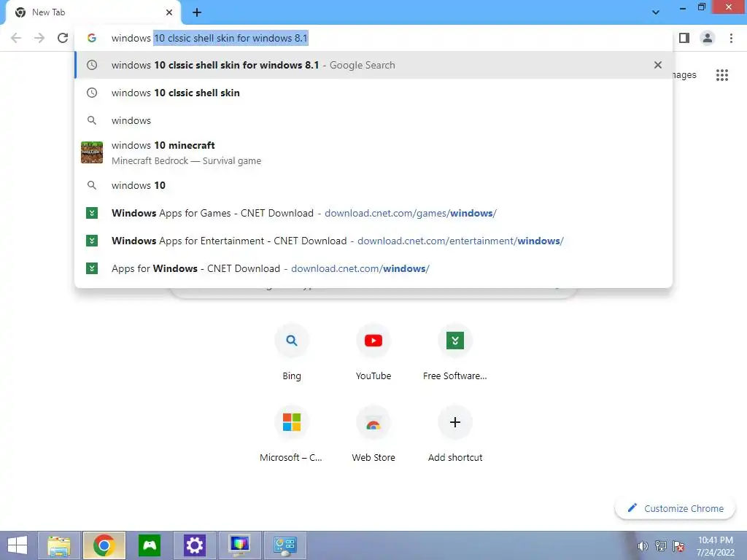The image size is (747, 560).
Task: Open the Microsoft shortcut tile
Action: point(292,434)
